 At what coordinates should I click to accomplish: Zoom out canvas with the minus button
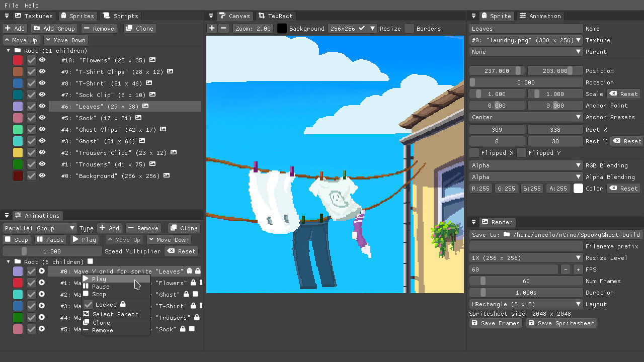click(224, 29)
